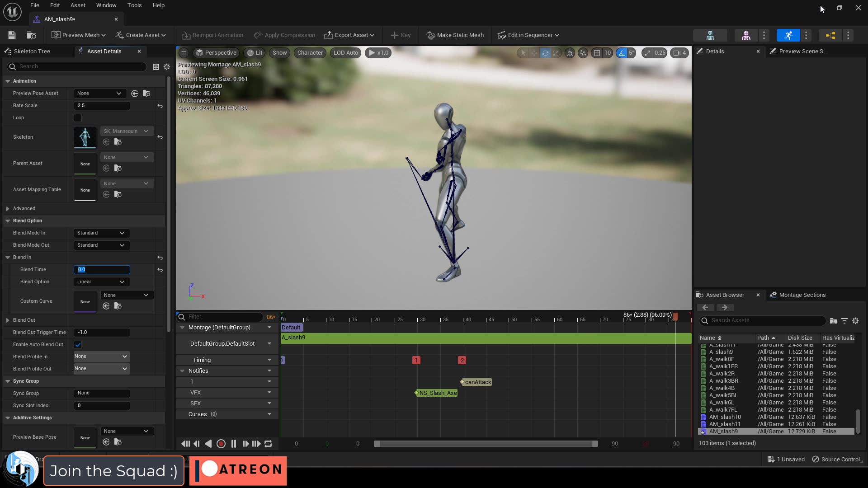Switch to the Montage Sections tab

click(x=802, y=295)
